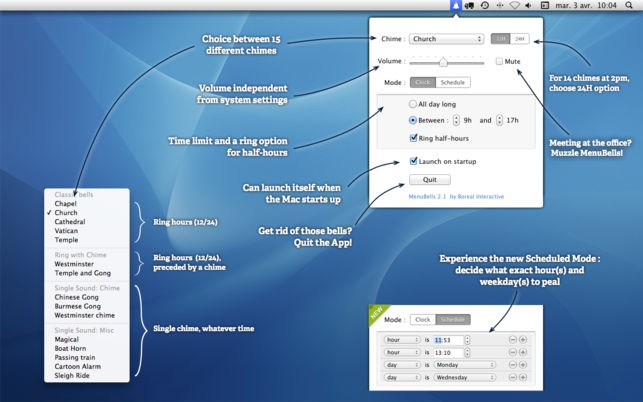The height and width of the screenshot is (402, 643).
Task: Click the system volume speaker icon
Action: 528,6
